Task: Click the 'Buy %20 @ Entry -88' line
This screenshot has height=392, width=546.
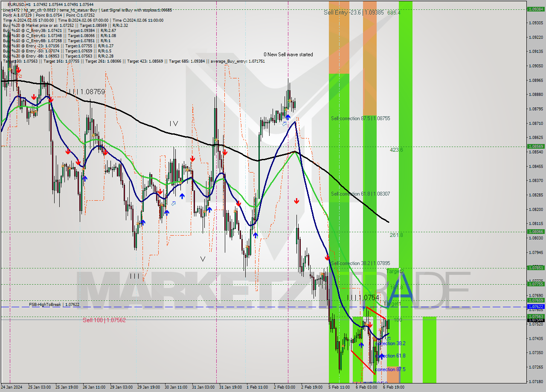Action: click(x=58, y=56)
